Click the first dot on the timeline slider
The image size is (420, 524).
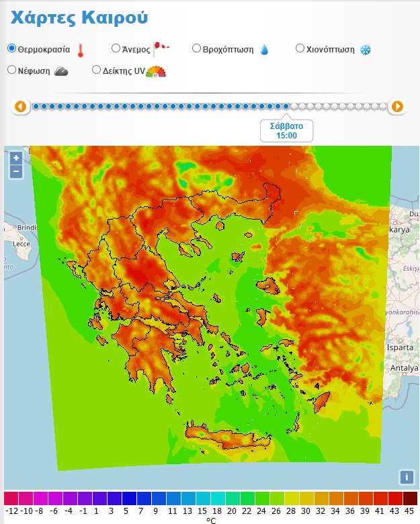coord(36,106)
